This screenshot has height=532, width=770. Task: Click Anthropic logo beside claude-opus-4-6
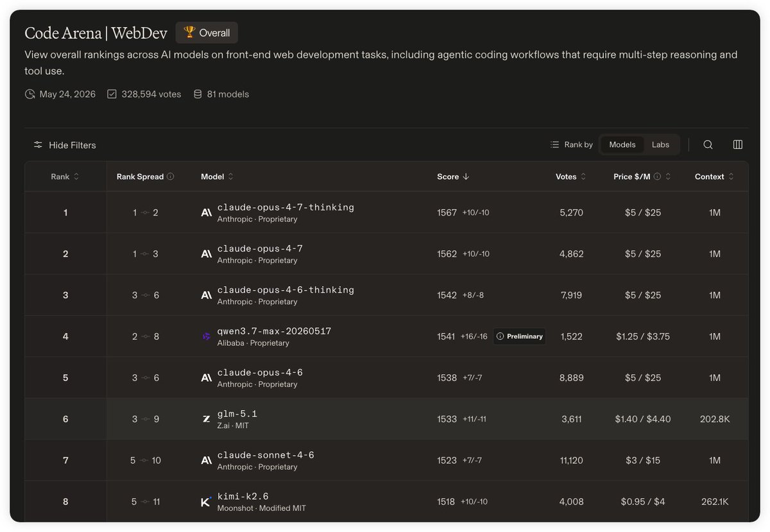point(206,378)
